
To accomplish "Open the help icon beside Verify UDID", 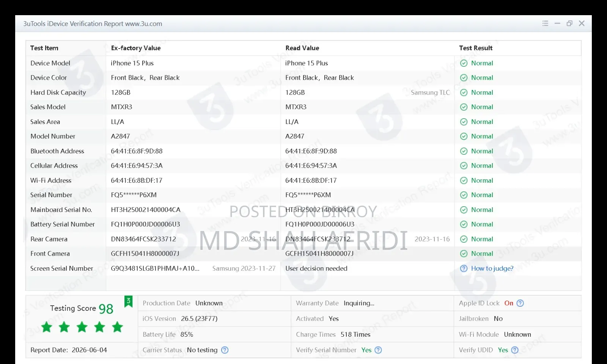I will coord(515,350).
